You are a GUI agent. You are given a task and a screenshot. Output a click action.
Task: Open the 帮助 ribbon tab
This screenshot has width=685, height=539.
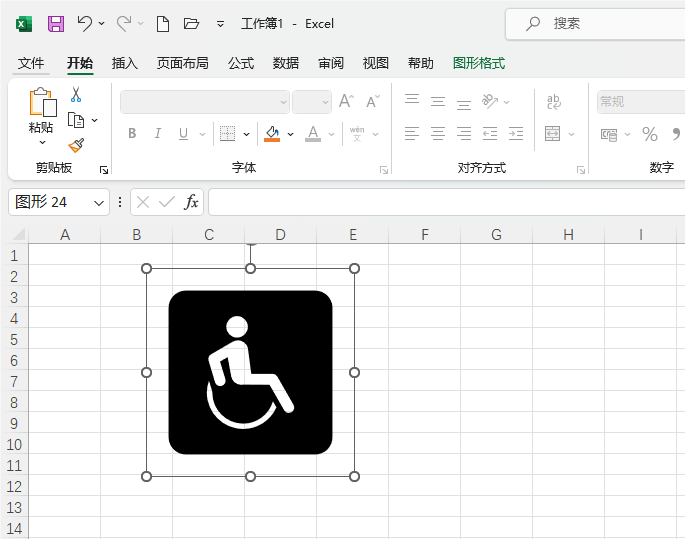[421, 63]
